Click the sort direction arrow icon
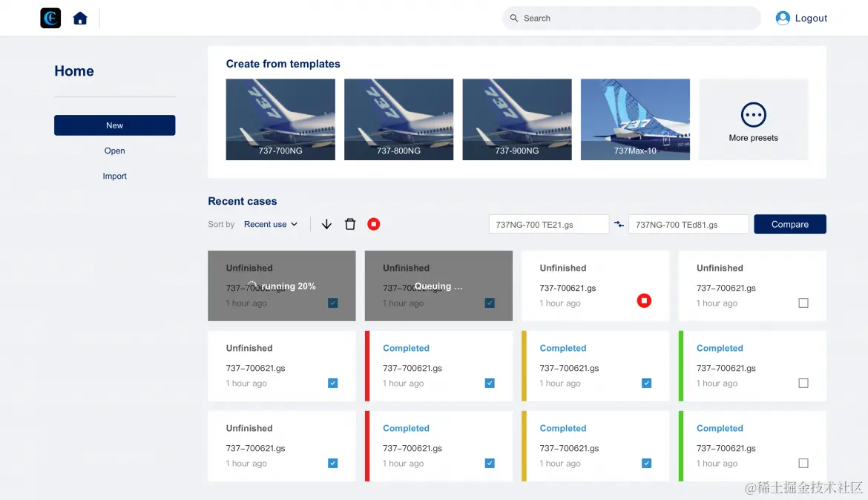The height and width of the screenshot is (500, 868). pyautogui.click(x=326, y=224)
